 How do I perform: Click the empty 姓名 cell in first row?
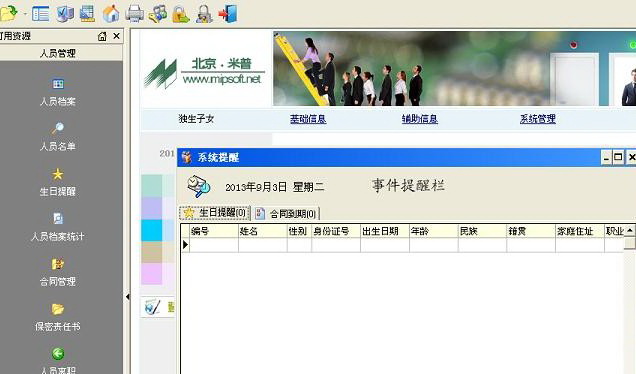(262, 245)
